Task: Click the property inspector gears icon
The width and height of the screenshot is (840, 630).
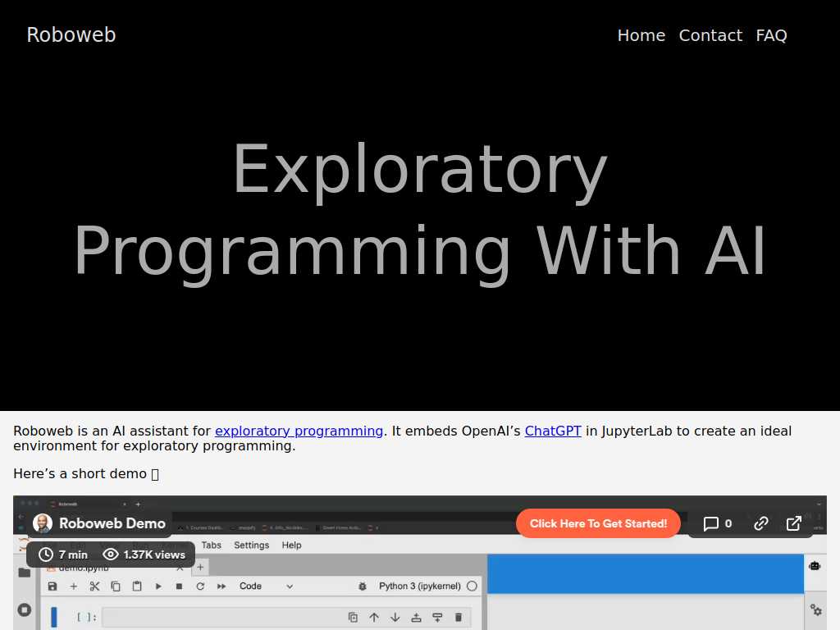Action: click(x=816, y=609)
